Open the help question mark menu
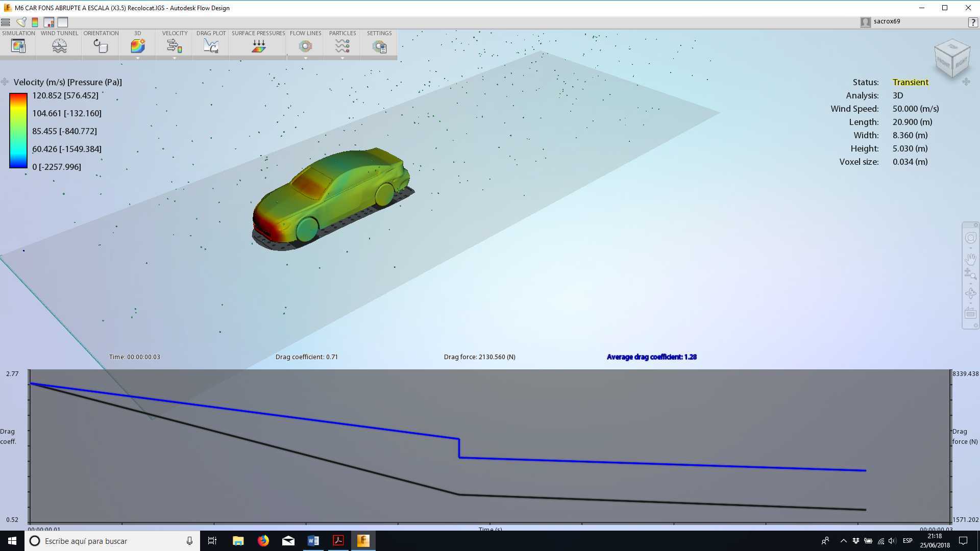Image resolution: width=980 pixels, height=551 pixels. 973,22
